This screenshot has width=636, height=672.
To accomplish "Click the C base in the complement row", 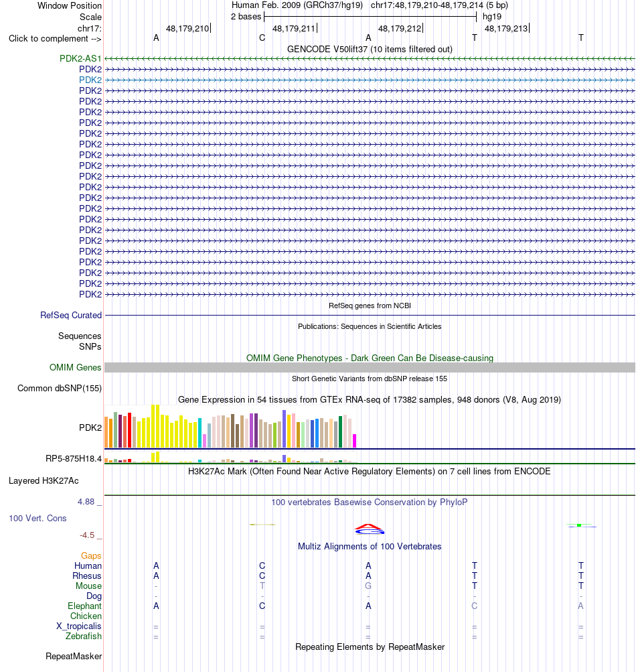I will click(262, 38).
